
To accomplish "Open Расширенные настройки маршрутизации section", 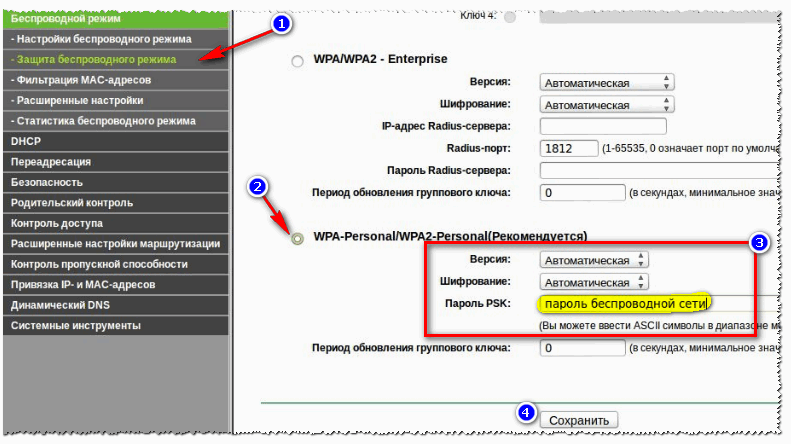I will 116,244.
